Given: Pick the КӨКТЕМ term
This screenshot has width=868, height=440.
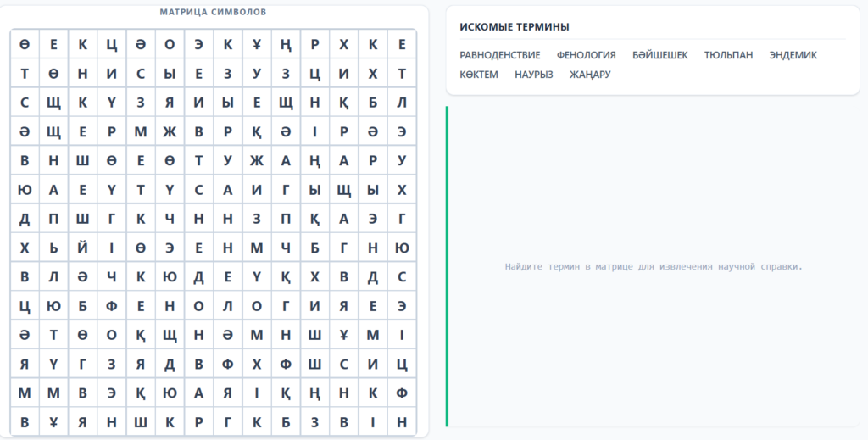Looking at the screenshot, I should [x=479, y=75].
